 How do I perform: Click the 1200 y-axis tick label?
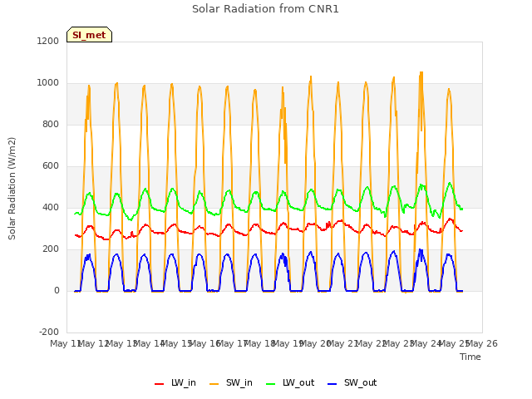tap(48, 41)
